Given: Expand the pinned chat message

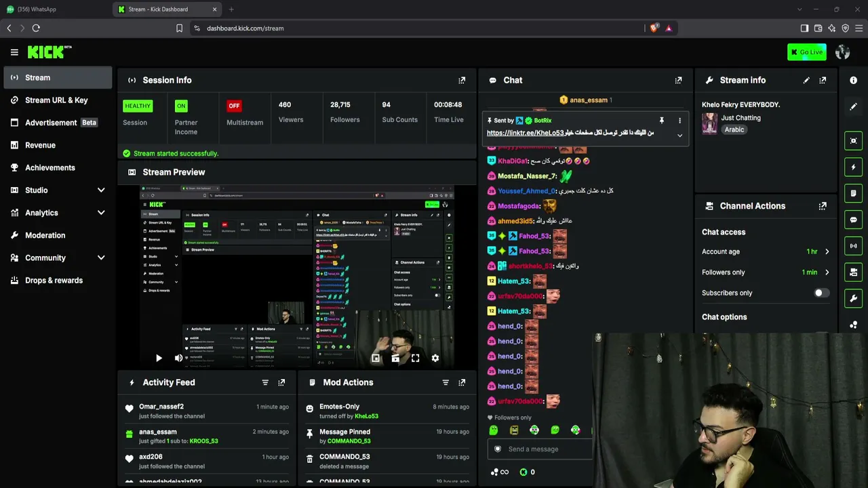Looking at the screenshot, I should tap(679, 136).
